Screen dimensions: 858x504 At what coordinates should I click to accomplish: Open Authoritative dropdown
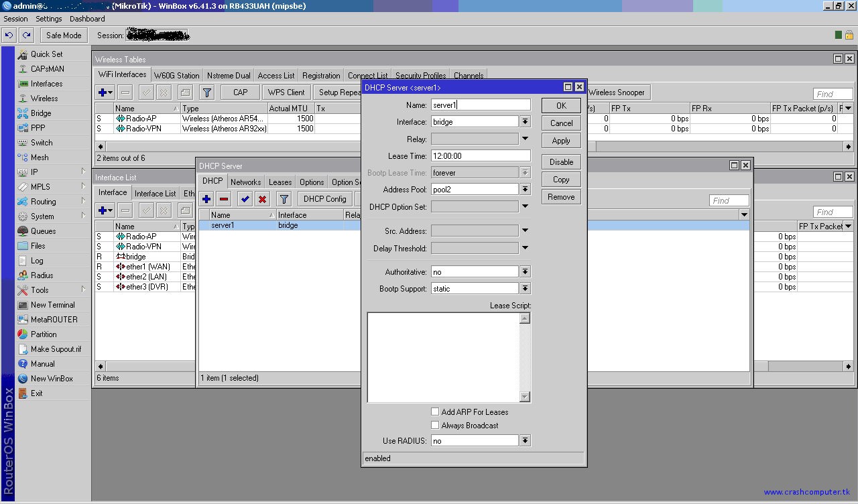525,272
